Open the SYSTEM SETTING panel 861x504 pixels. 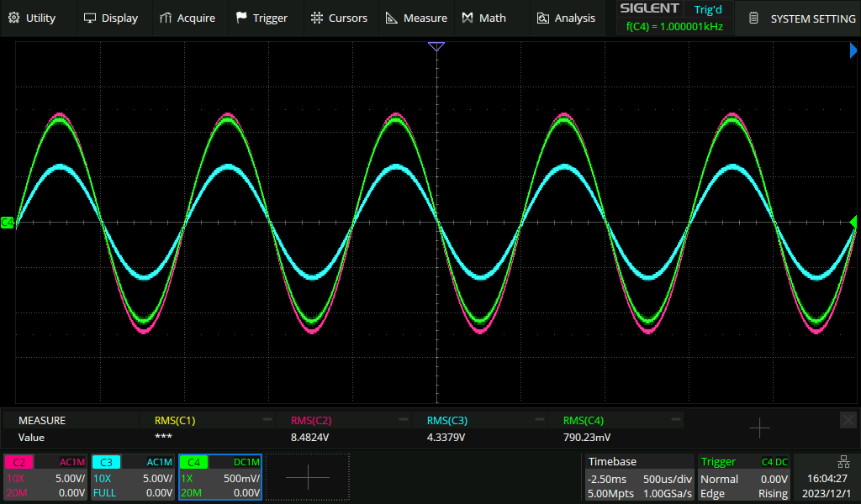pos(797,18)
